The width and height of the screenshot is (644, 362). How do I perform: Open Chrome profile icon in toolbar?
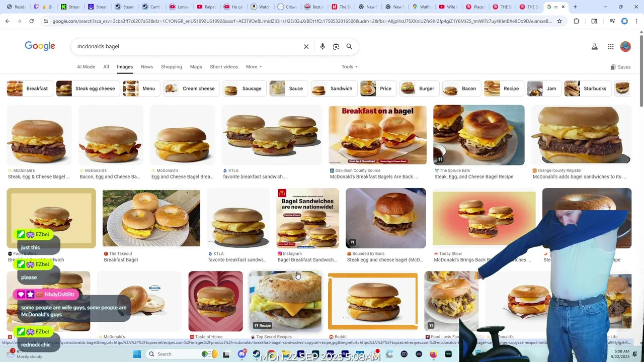[x=624, y=21]
